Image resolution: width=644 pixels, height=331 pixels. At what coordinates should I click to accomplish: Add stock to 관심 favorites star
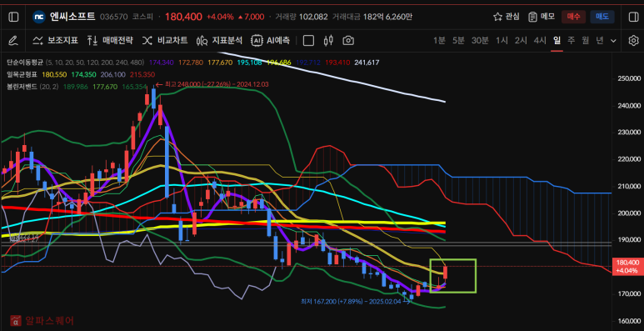point(497,17)
